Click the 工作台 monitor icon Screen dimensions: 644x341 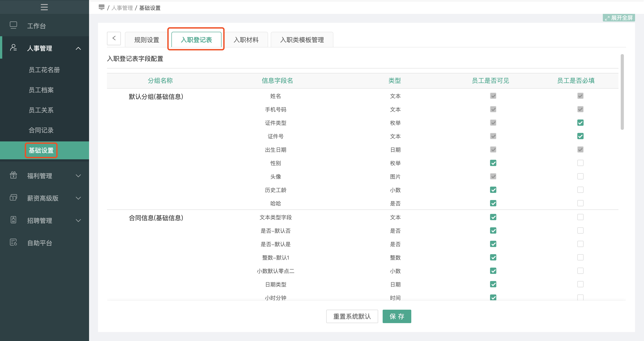point(13,25)
